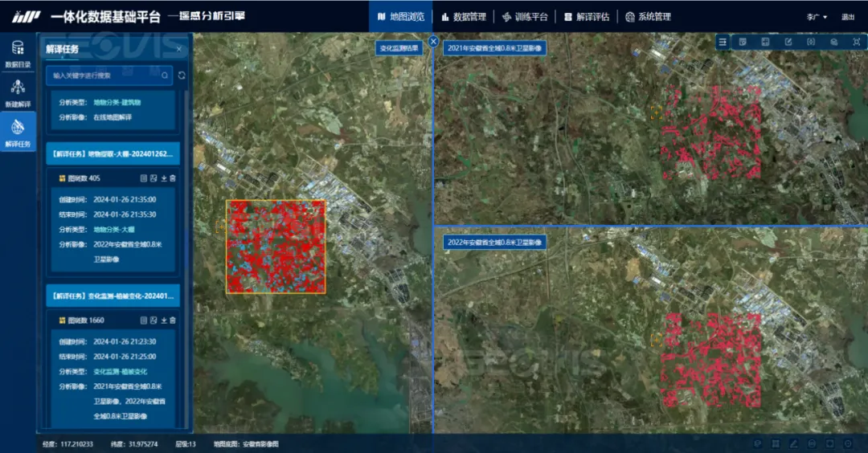Select the 解译任务 sidebar icon

pyautogui.click(x=18, y=133)
